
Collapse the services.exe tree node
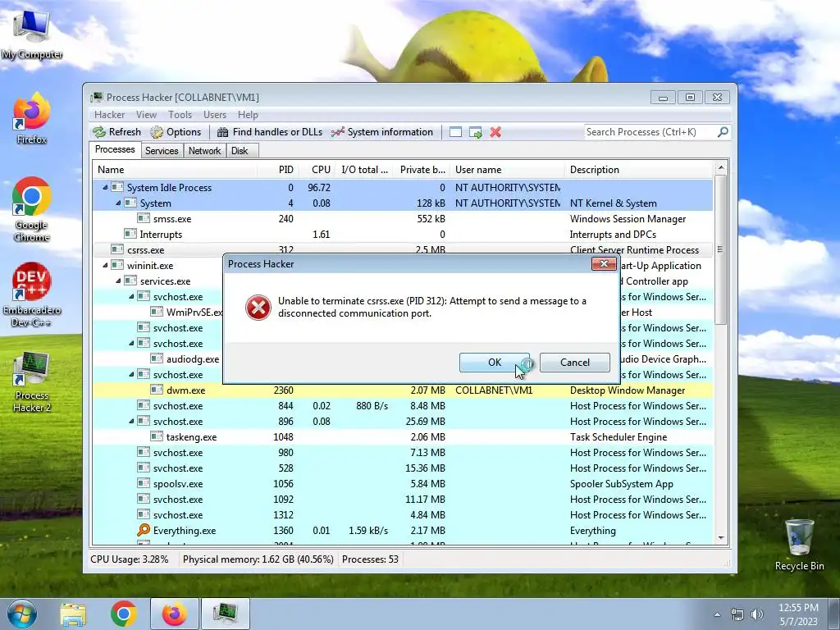tap(118, 281)
